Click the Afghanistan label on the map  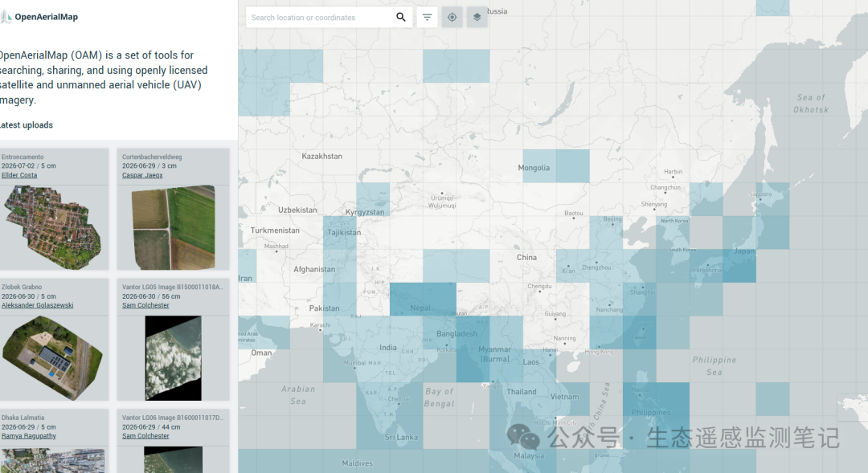click(314, 269)
